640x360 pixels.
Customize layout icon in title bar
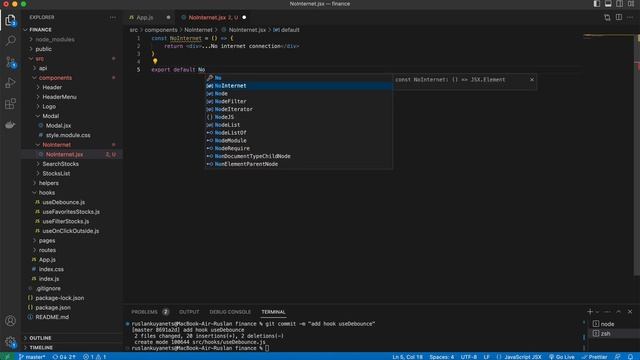pos(631,4)
